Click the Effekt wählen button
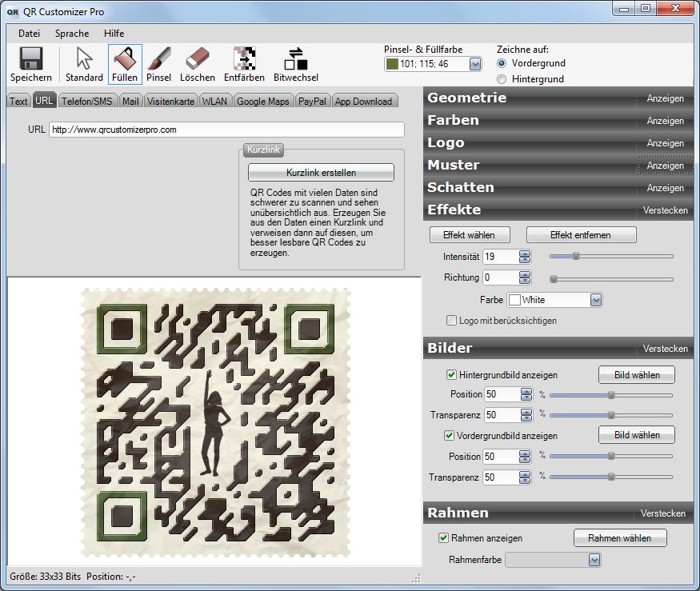Viewport: 700px width, 591px height. [469, 235]
